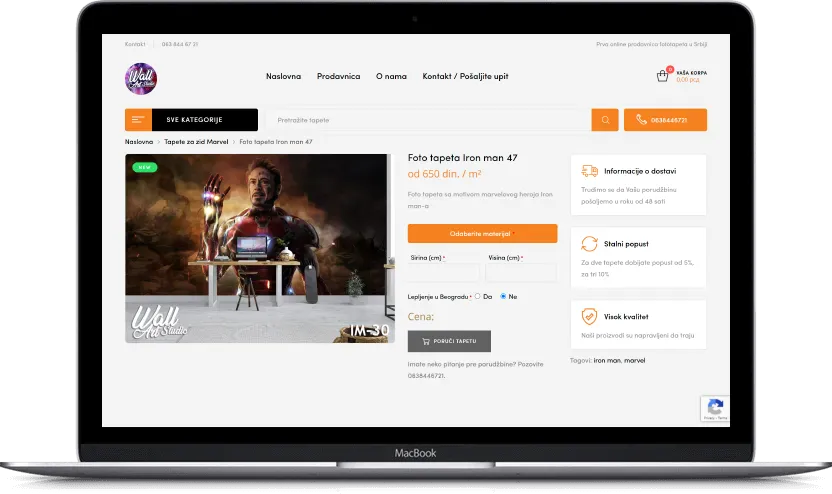Open the Prodavnica menu item
The width and height of the screenshot is (832, 494).
tap(339, 76)
